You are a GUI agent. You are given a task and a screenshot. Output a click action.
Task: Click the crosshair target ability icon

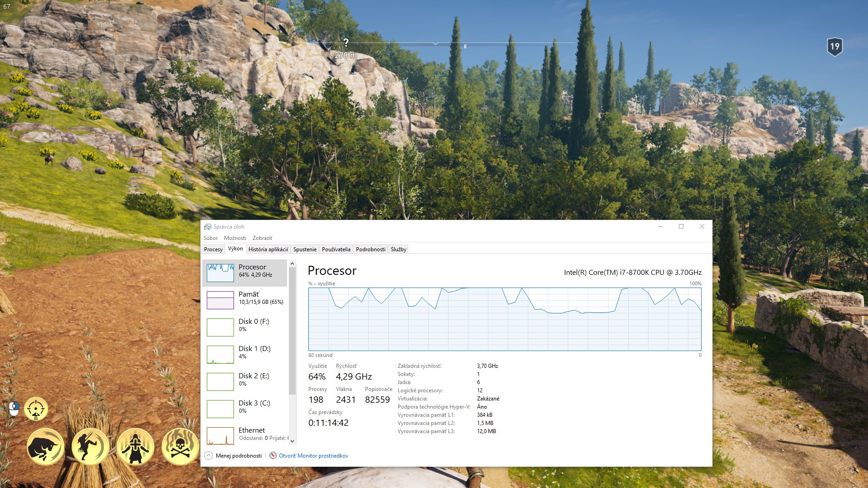point(36,409)
